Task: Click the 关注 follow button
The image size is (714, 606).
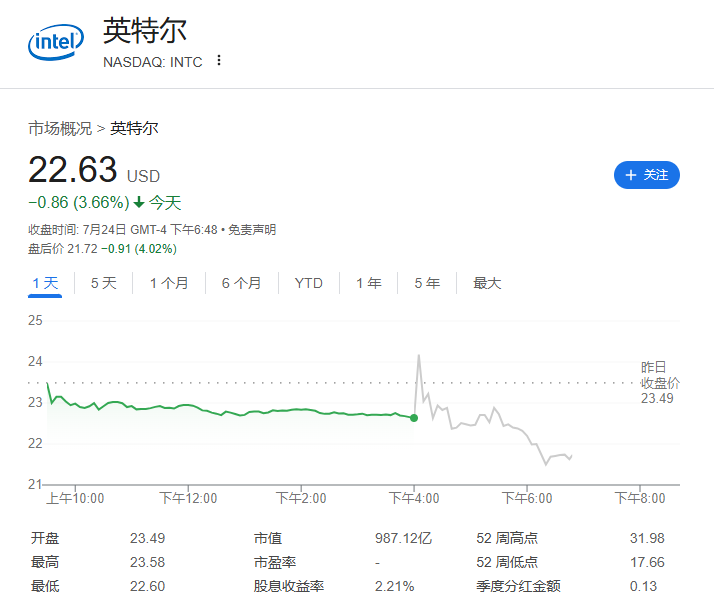Action: point(647,175)
